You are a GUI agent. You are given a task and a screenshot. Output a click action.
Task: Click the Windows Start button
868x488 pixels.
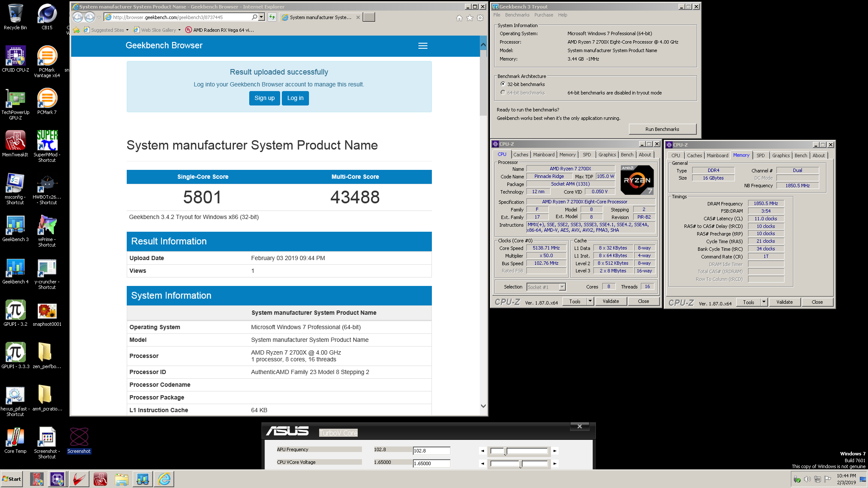pos(12,479)
